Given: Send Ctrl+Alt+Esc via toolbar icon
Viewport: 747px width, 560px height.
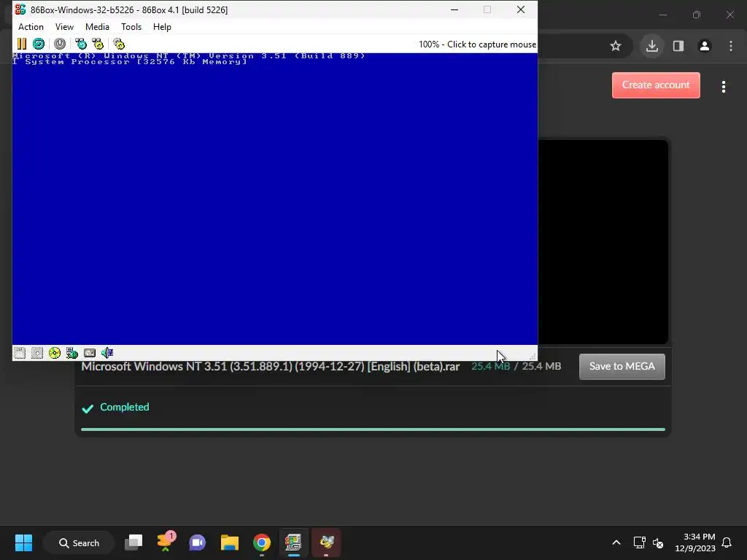Looking at the screenshot, I should 98,44.
